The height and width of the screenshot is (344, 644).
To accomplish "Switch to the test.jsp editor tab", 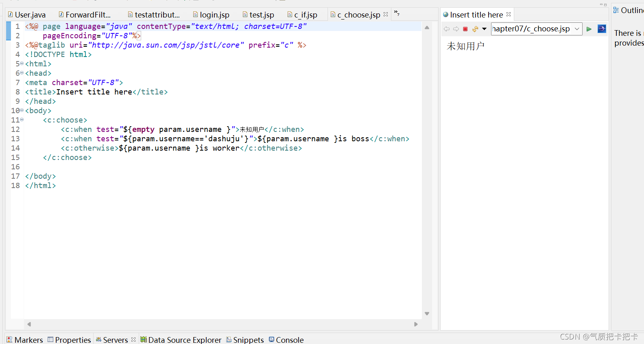I will [x=258, y=15].
